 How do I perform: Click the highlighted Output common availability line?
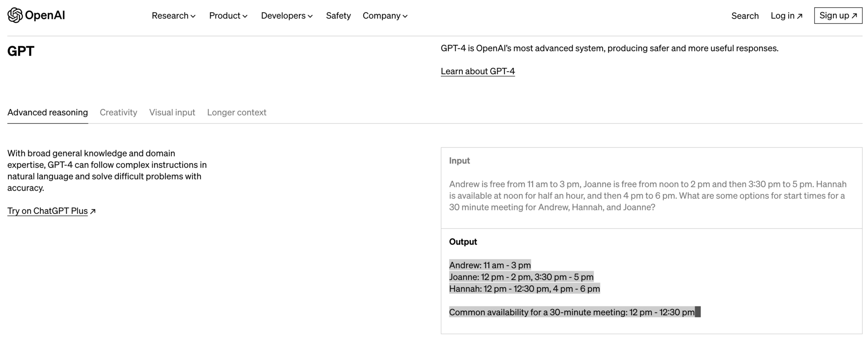pos(575,312)
